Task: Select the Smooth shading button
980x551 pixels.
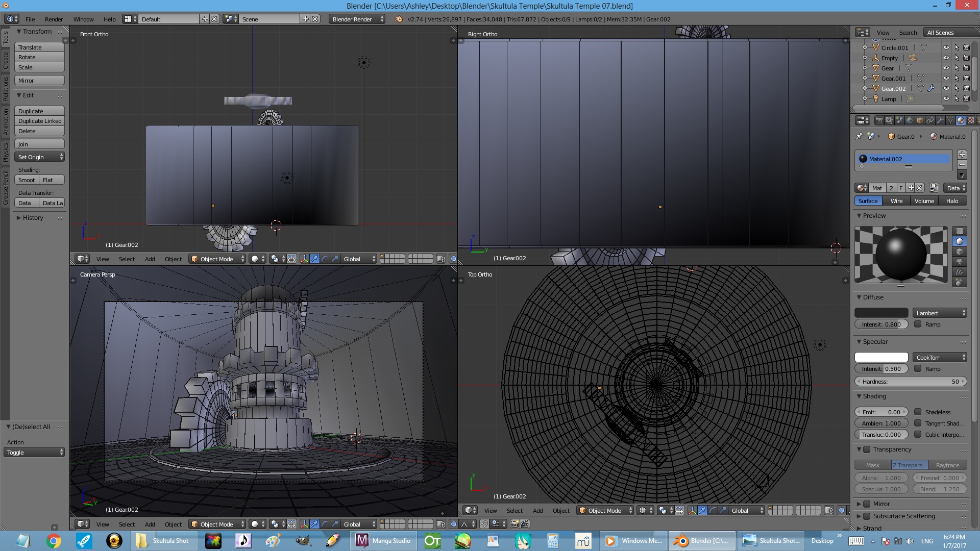Action: [x=26, y=180]
